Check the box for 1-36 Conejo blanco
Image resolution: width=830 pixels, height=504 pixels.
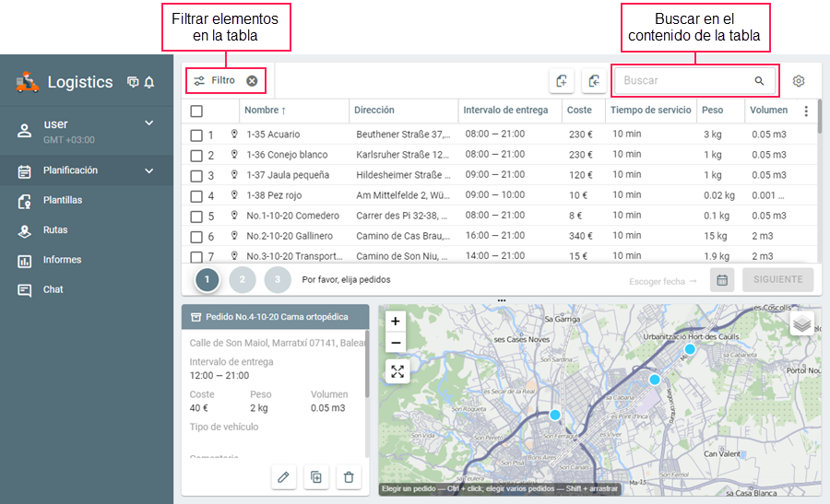coord(196,156)
